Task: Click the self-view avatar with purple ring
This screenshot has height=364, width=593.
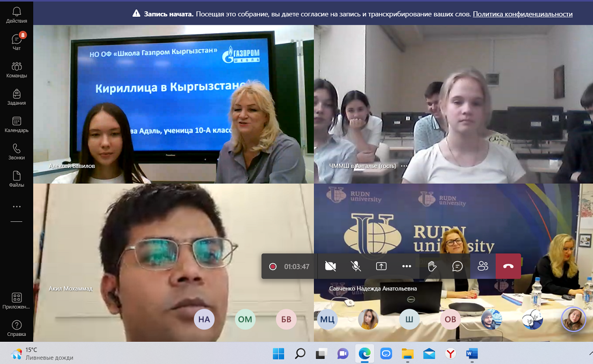Action: coord(573,319)
